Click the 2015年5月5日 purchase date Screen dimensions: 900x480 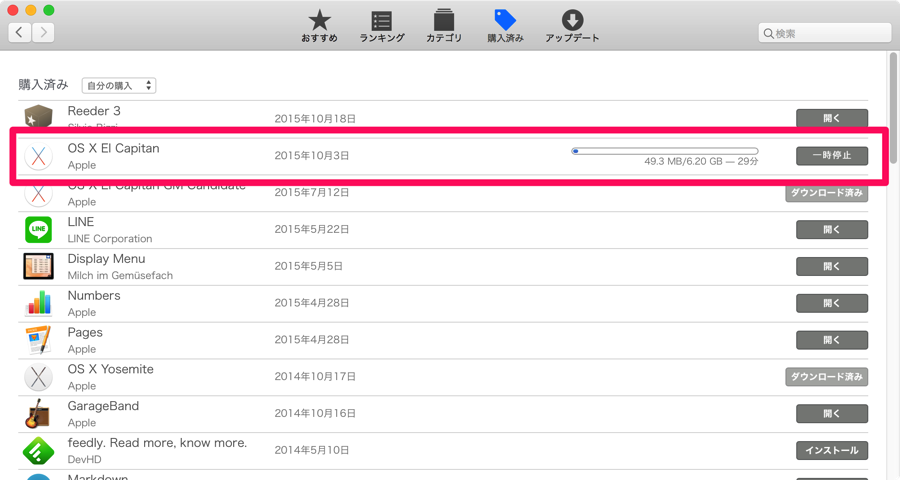pyautogui.click(x=308, y=266)
